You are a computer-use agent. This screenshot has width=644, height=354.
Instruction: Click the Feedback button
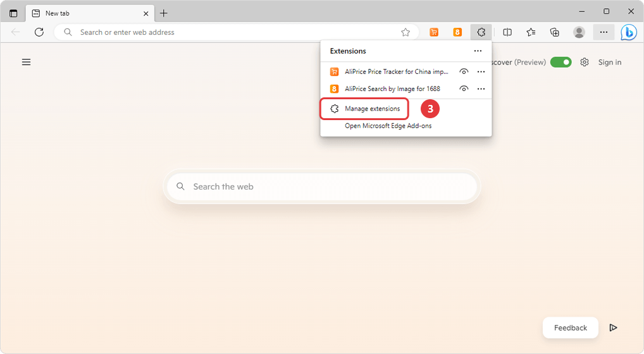[x=570, y=327]
